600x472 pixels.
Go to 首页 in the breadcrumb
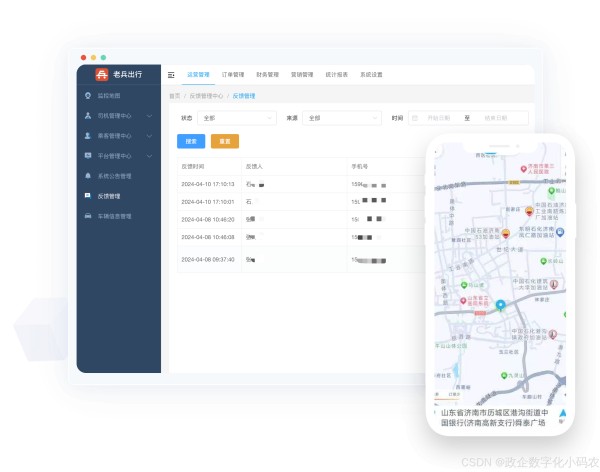click(175, 96)
